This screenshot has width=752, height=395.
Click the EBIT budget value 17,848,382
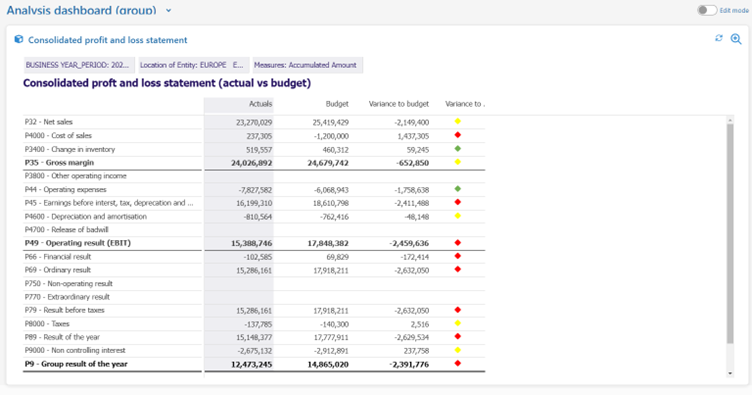coord(328,244)
